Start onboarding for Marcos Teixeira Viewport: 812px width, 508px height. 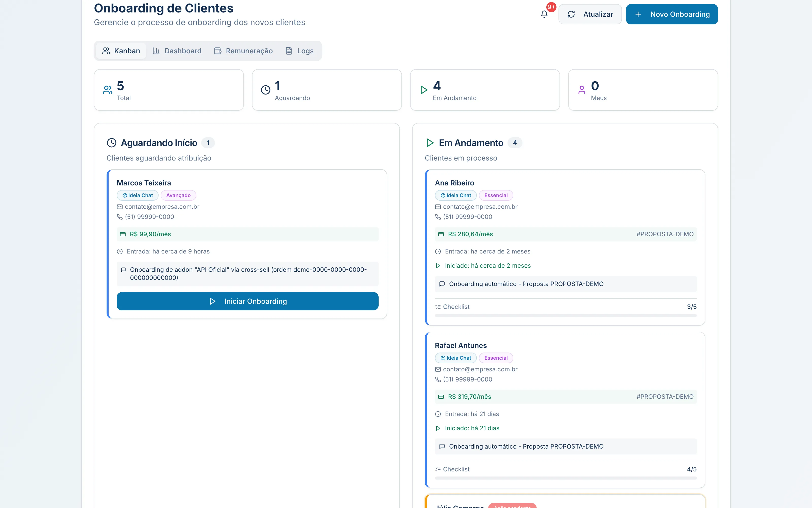(248, 301)
